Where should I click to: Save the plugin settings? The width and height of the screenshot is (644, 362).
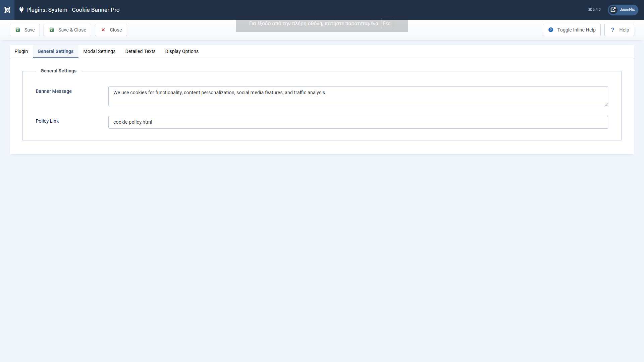tap(25, 30)
